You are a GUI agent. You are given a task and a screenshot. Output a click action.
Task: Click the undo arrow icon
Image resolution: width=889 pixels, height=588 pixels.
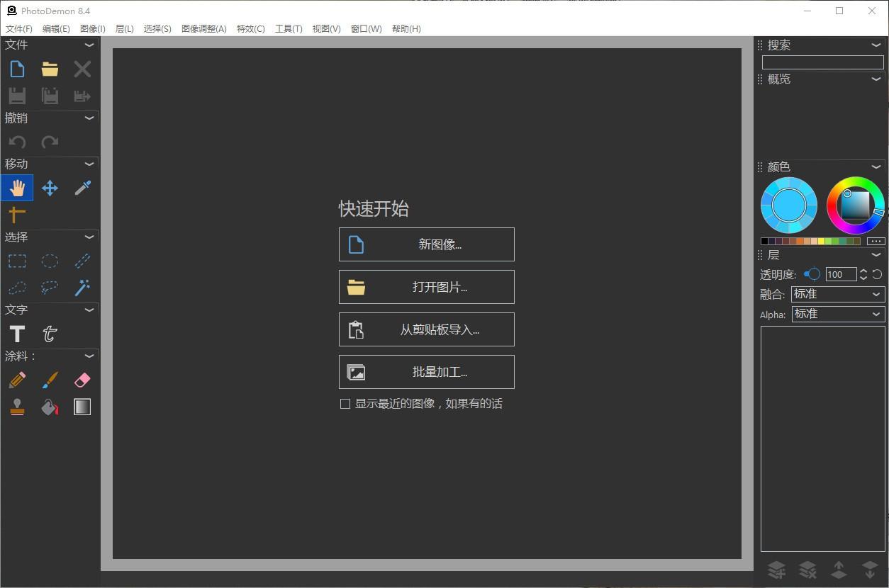(x=17, y=142)
